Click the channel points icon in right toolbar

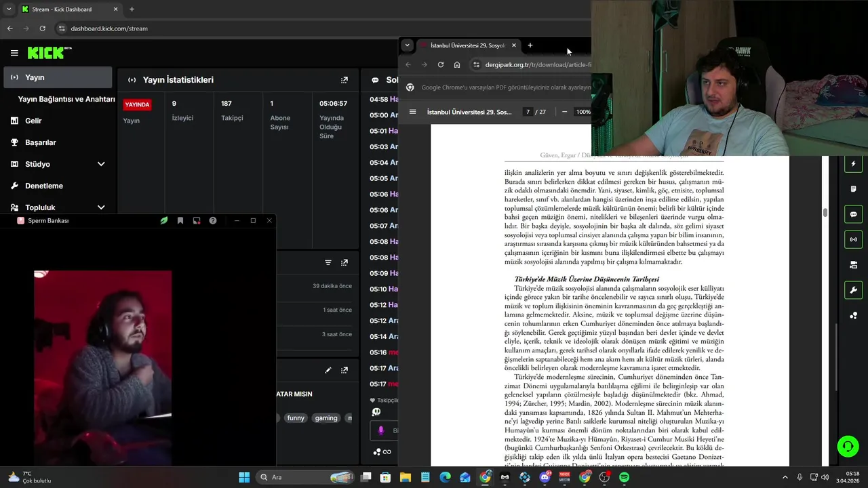coord(853,315)
